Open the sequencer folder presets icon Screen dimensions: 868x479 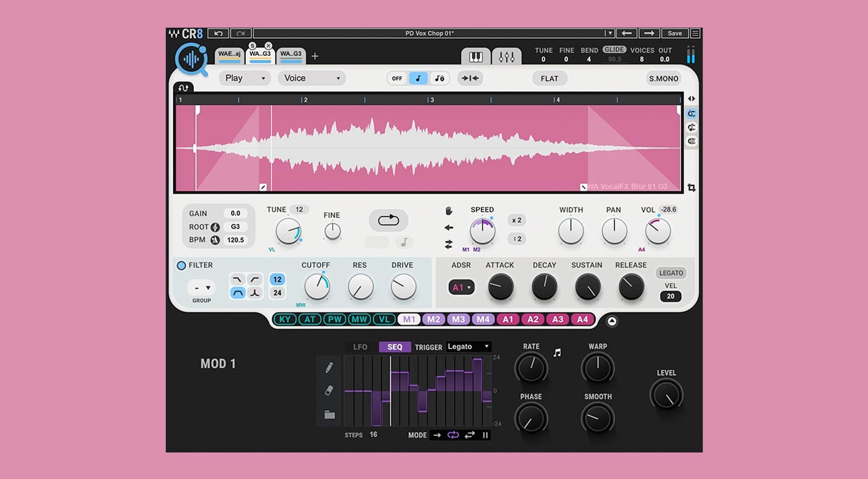330,415
